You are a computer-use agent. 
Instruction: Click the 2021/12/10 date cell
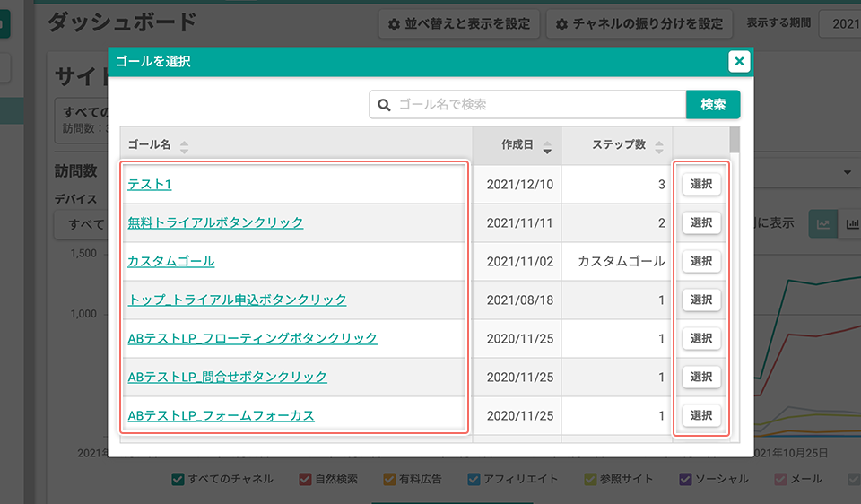[x=519, y=185]
